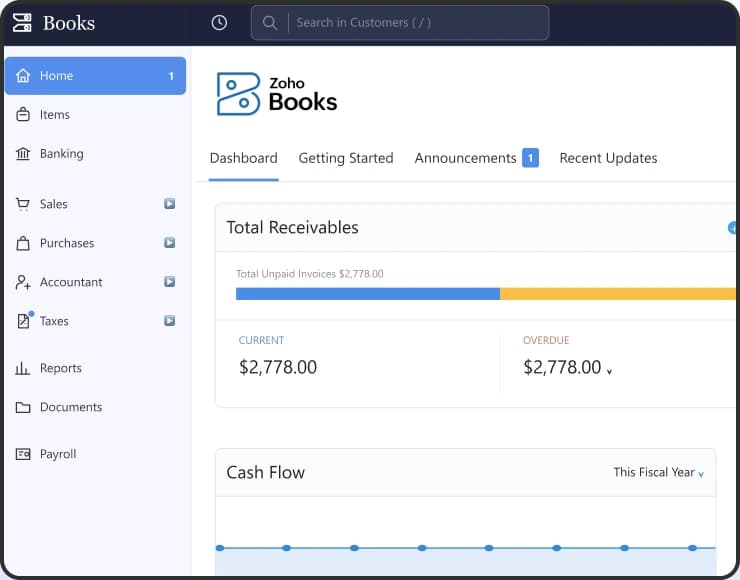
Task: Click the Sales cart icon
Action: pos(23,204)
